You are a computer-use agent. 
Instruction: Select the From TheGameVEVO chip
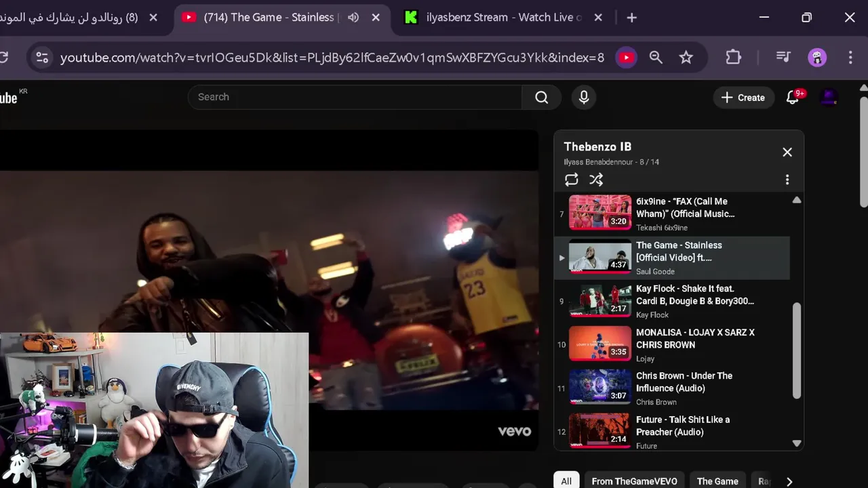click(x=634, y=481)
